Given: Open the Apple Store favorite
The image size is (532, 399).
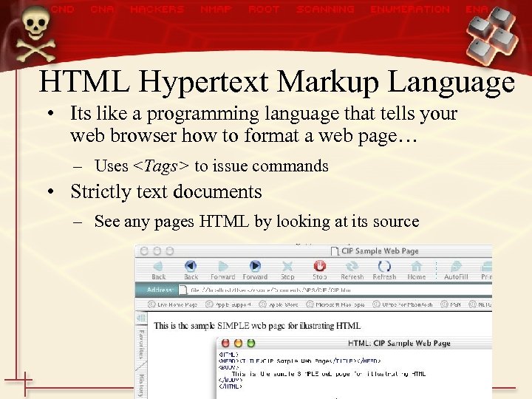Looking at the screenshot, I should tap(279, 304).
